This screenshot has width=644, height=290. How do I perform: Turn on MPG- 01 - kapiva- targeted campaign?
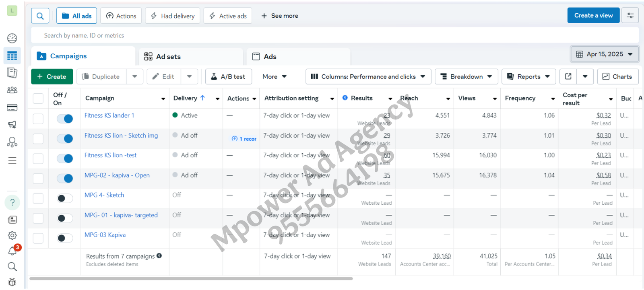click(x=65, y=218)
